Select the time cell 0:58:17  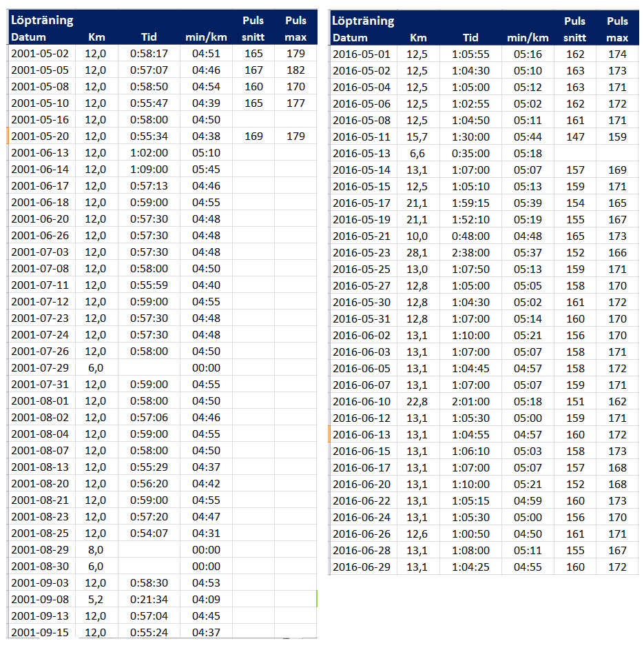tap(149, 54)
